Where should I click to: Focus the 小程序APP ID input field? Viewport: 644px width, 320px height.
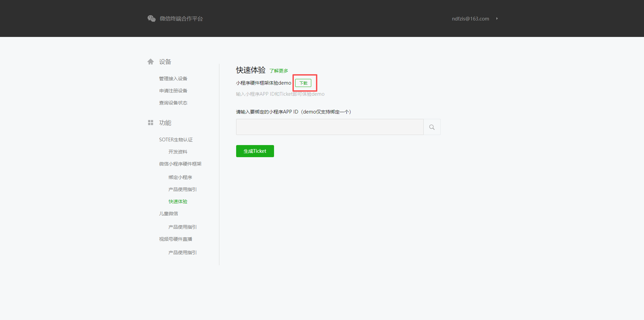(x=330, y=127)
